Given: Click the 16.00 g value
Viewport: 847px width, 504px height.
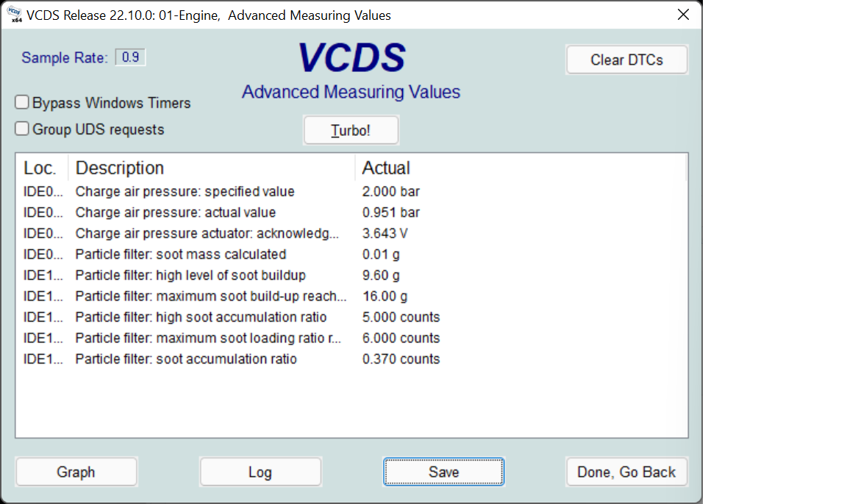Looking at the screenshot, I should coord(385,296).
